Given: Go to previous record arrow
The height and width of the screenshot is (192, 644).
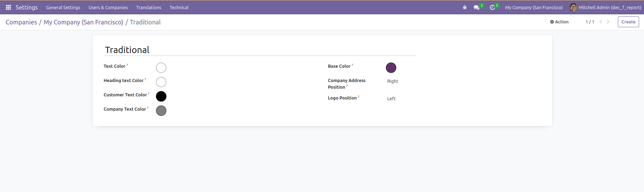Looking at the screenshot, I should 601,22.
